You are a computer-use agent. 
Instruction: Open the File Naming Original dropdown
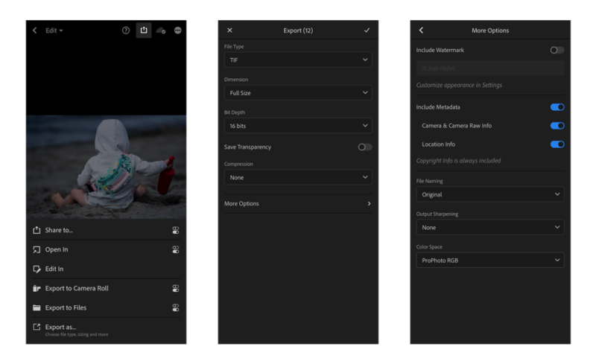click(x=490, y=194)
